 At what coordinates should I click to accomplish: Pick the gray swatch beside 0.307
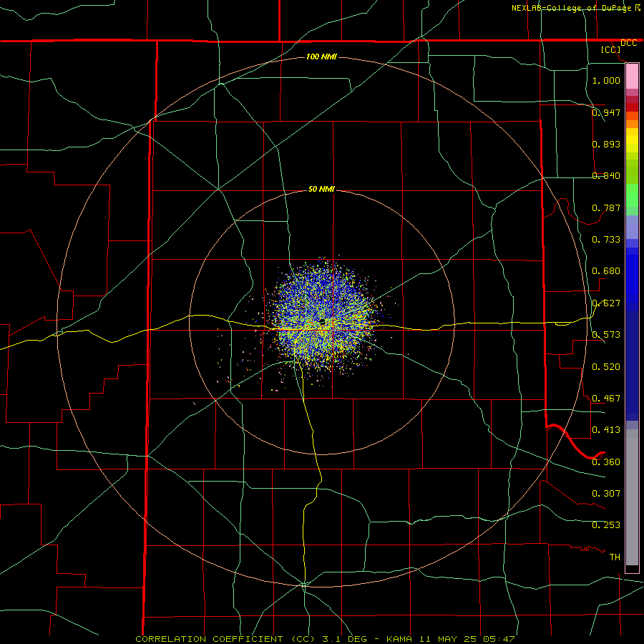click(x=632, y=497)
